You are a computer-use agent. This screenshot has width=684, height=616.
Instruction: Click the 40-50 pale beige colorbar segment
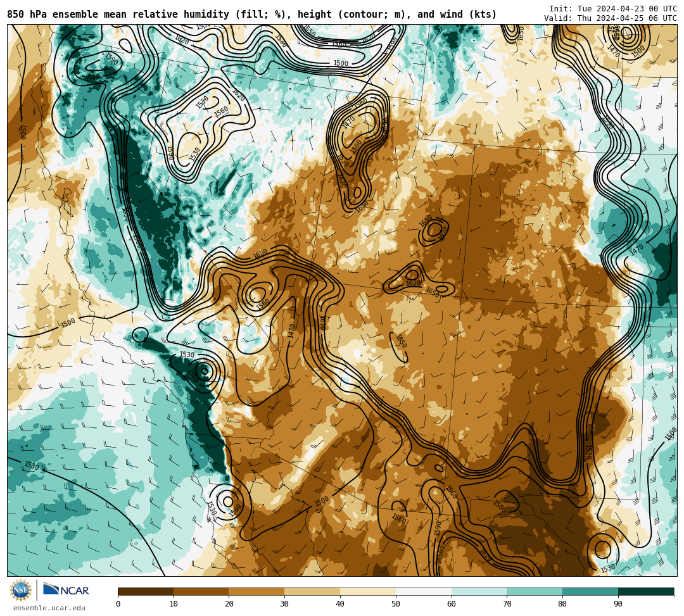(x=368, y=592)
